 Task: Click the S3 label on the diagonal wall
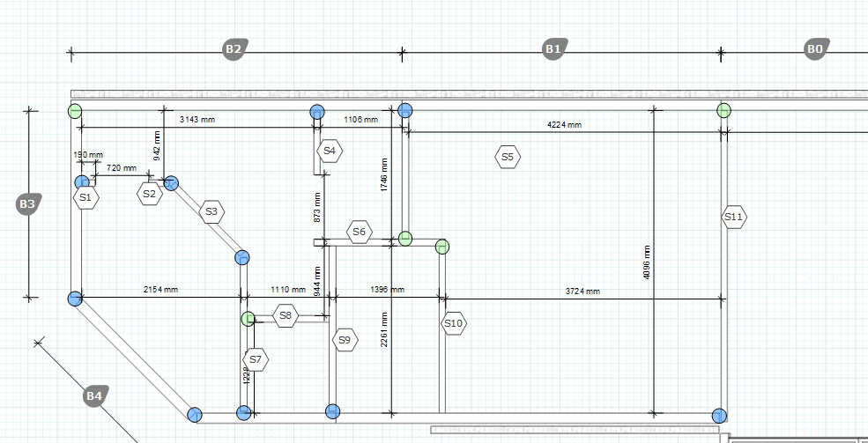pyautogui.click(x=211, y=211)
